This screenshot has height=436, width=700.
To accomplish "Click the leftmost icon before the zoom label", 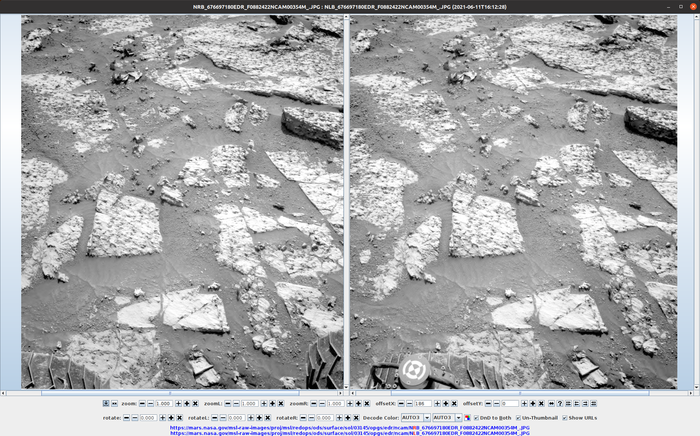I will pyautogui.click(x=106, y=403).
